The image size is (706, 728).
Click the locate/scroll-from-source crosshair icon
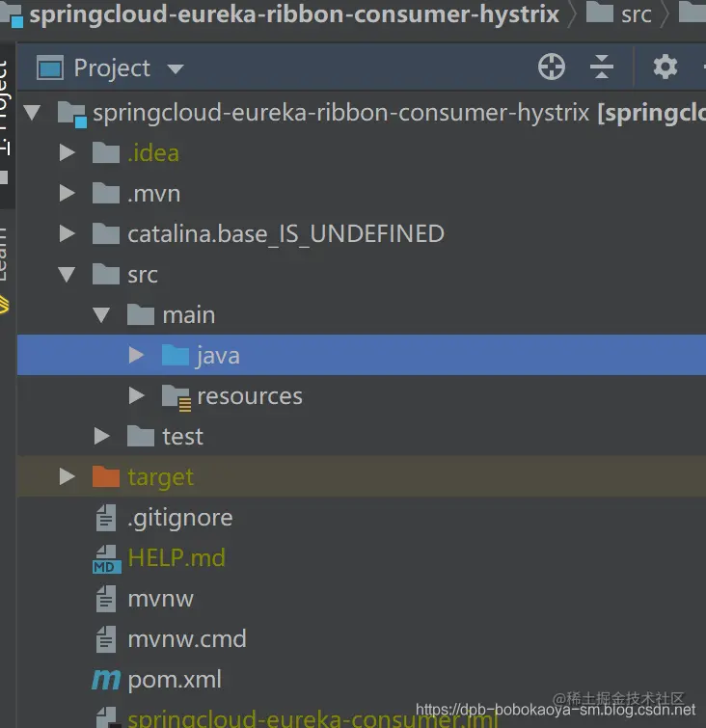pyautogui.click(x=552, y=67)
